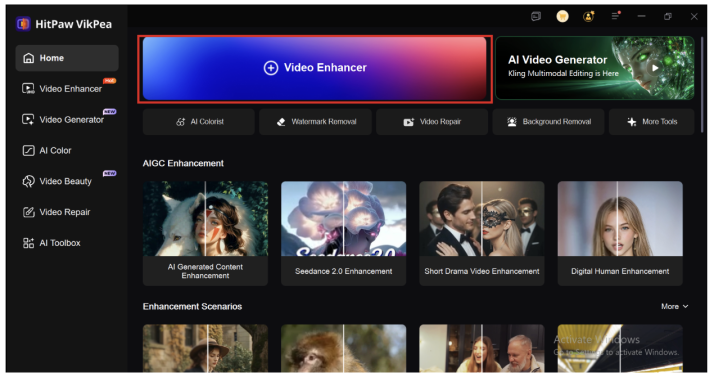Open the Background Removal tool

[548, 122]
